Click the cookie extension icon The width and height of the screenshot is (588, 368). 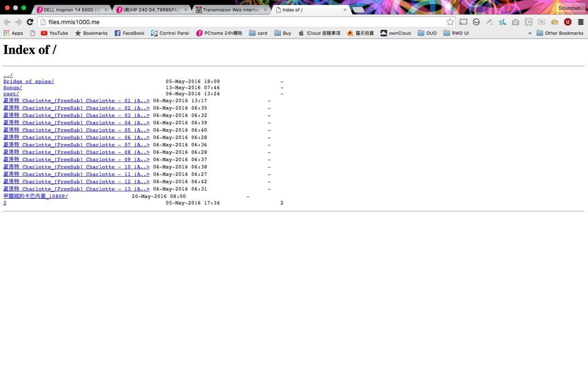tap(554, 22)
